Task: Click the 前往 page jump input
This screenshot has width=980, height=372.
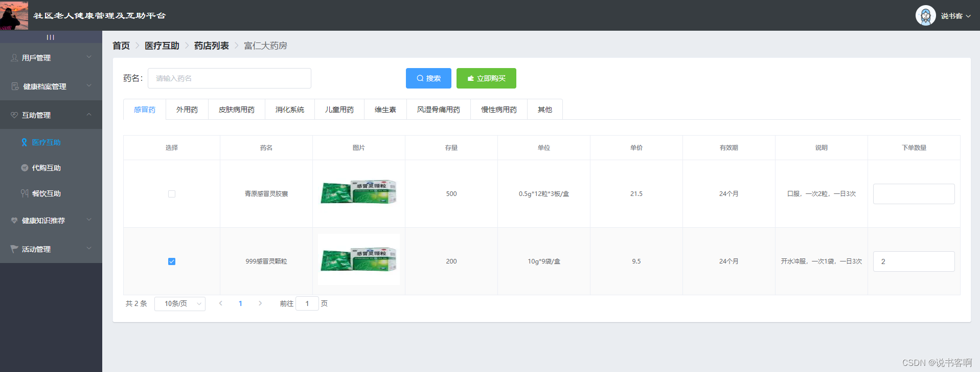Action: 307,303
